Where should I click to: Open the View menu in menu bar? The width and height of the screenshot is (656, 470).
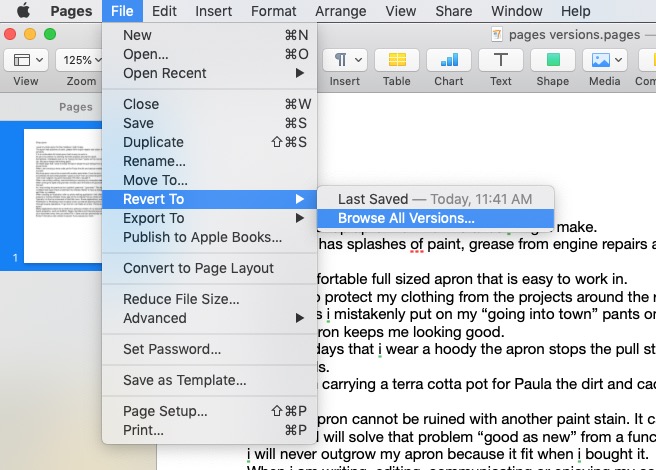point(400,11)
